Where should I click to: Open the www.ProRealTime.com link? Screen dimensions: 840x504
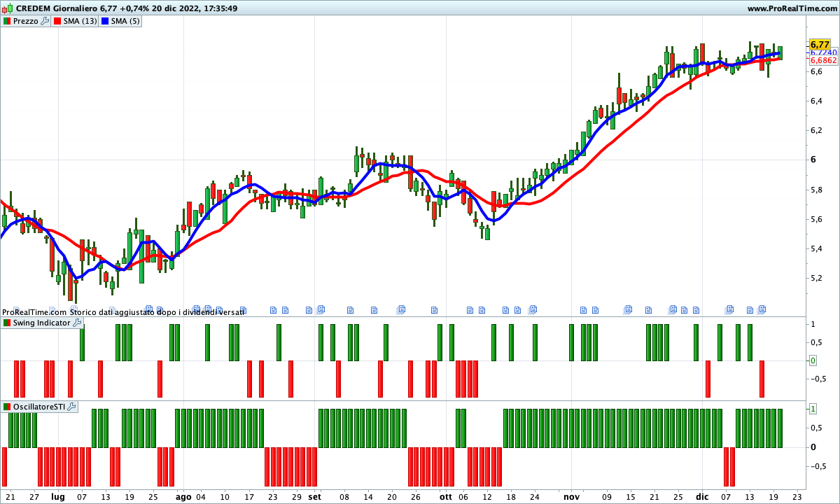(791, 8)
